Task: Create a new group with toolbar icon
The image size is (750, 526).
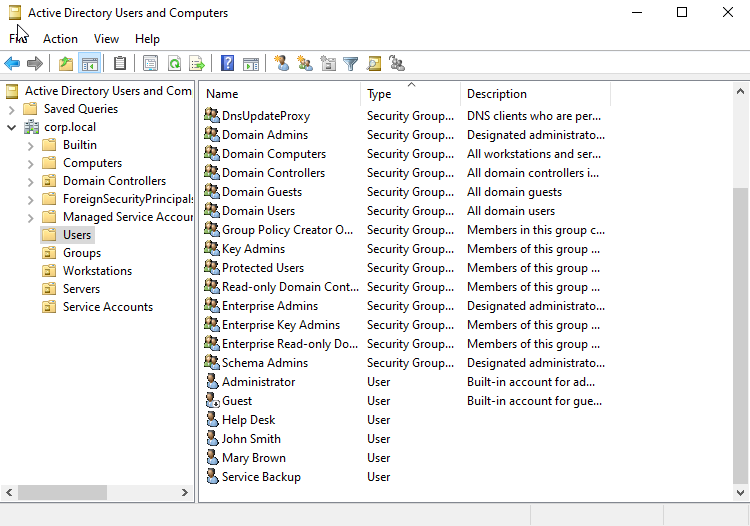Action: tap(305, 63)
